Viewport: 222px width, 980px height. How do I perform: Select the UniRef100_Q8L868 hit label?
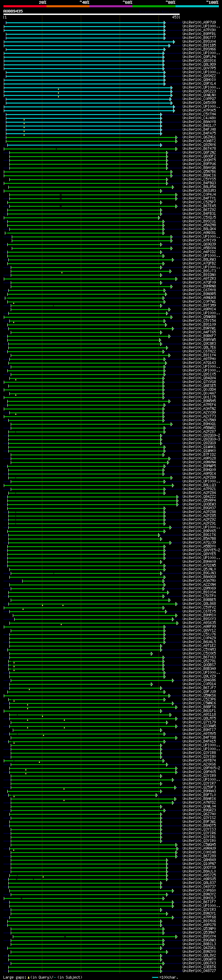pyautogui.click(x=199, y=604)
